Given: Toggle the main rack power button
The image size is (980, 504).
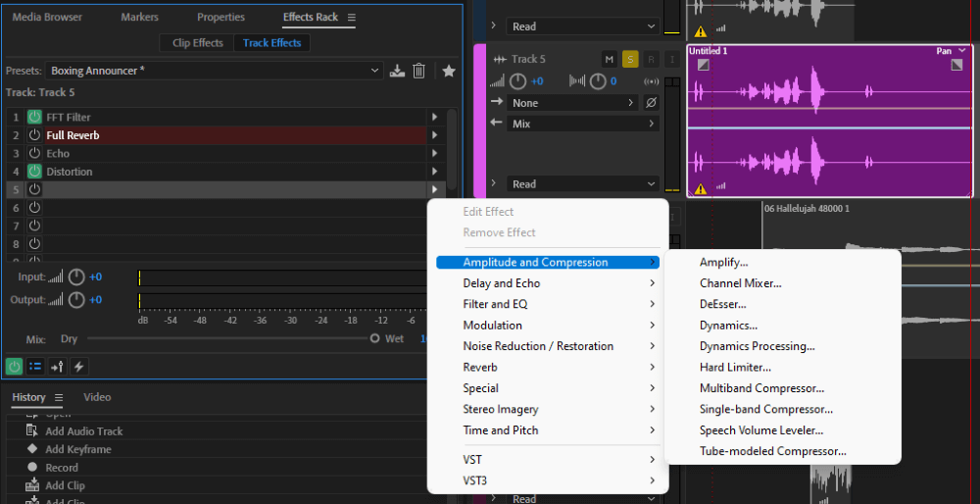Looking at the screenshot, I should point(15,367).
